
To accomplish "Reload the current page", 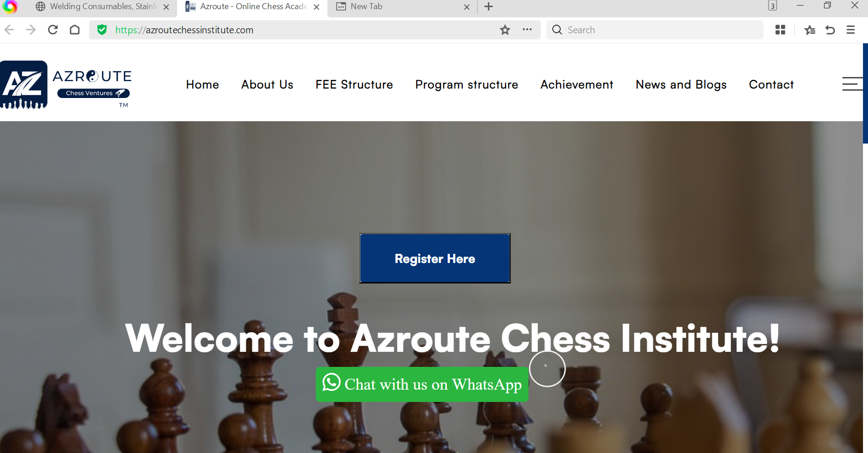I will pos(53,30).
